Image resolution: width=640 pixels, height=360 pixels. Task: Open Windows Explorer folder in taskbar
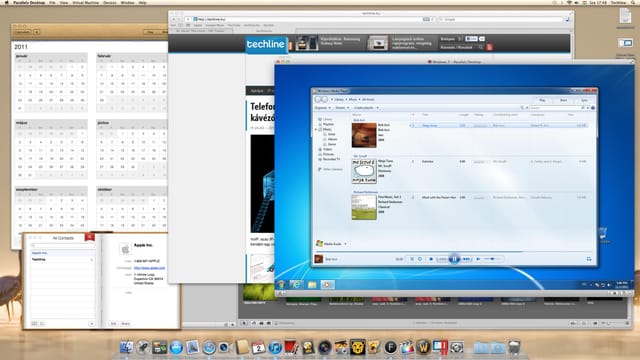312,284
